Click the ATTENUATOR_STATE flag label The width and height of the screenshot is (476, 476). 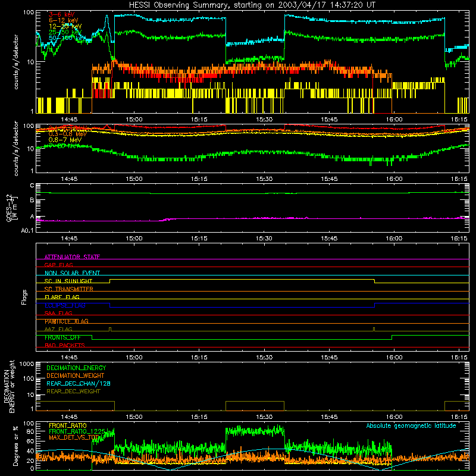click(72, 257)
